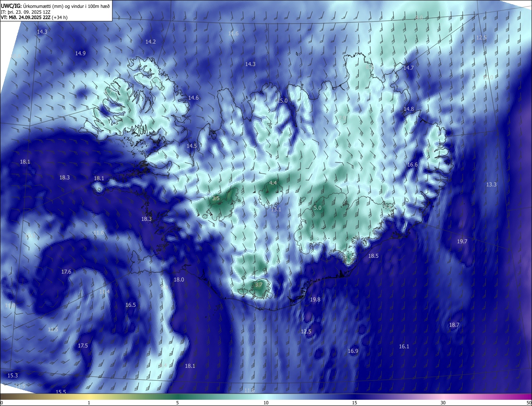Click the 15.3 value label
Viewport: 532px width, 406px height.
pyautogui.click(x=12, y=376)
